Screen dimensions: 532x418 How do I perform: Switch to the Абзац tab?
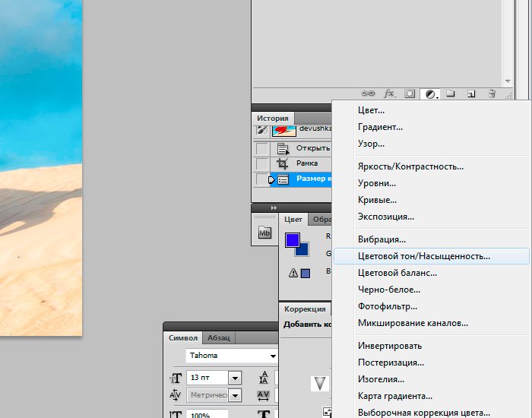[219, 338]
